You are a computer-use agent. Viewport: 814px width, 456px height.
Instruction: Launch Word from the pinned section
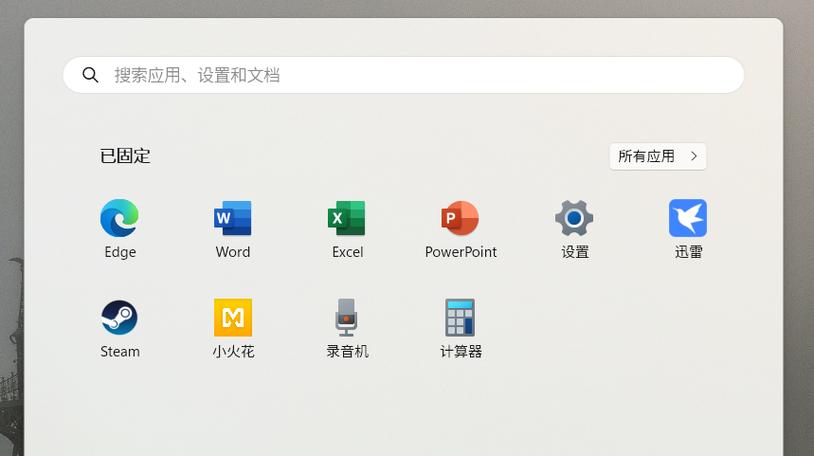point(233,218)
